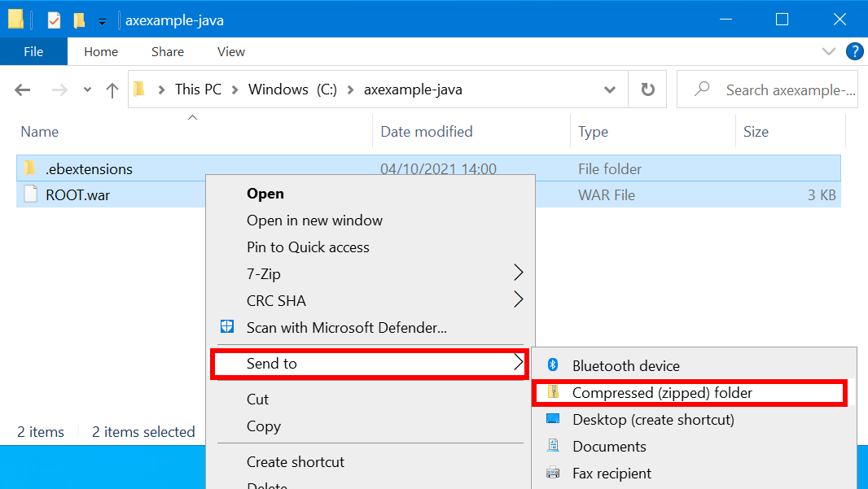Choose Copy from the context menu
The height and width of the screenshot is (489, 868).
[x=370, y=426]
